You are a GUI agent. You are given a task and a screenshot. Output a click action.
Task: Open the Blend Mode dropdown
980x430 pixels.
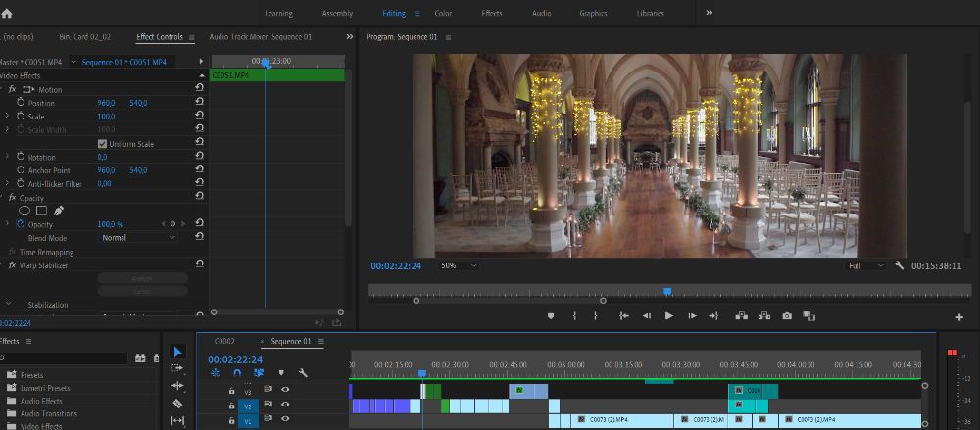139,237
